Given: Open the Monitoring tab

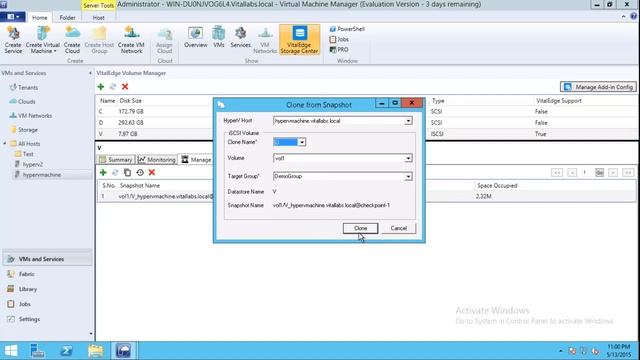Looking at the screenshot, I should coord(157,160).
